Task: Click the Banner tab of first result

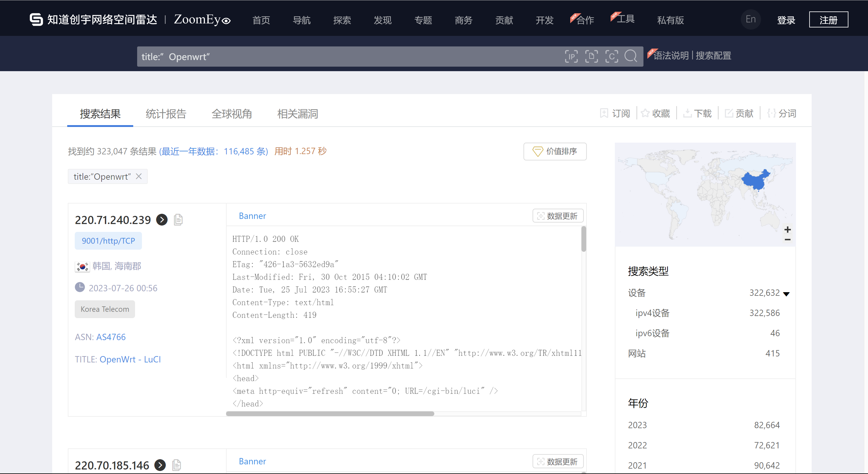Action: coord(252,216)
